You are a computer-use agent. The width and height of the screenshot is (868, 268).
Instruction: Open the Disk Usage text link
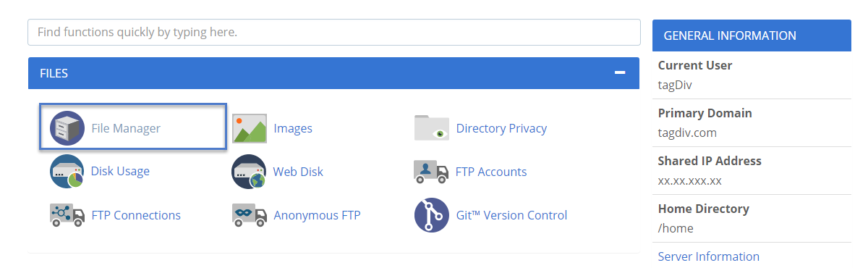click(x=120, y=172)
